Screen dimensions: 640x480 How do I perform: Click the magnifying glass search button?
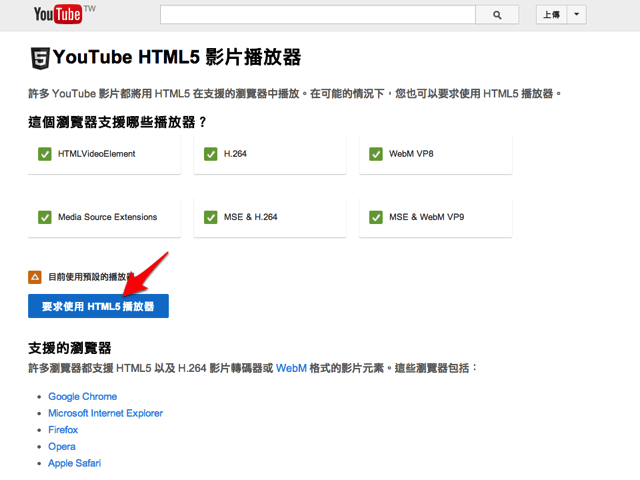497,15
